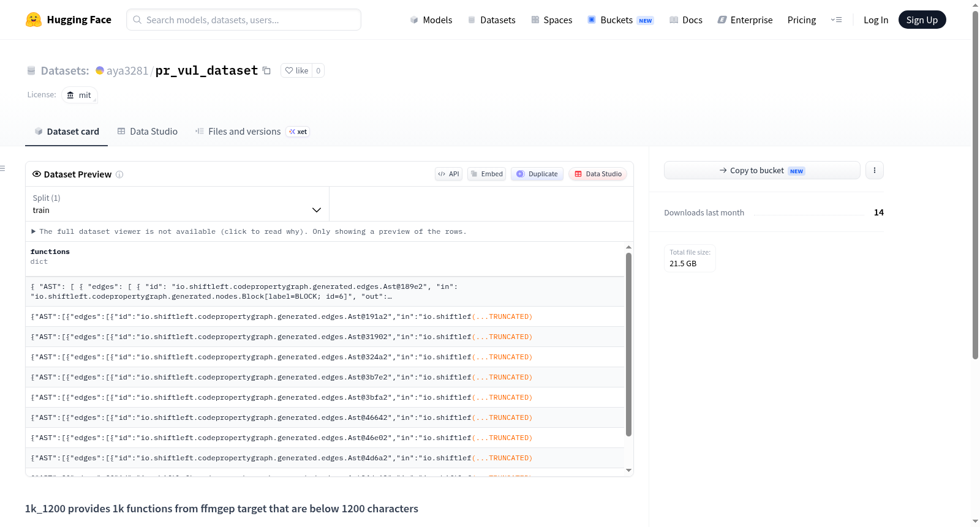Open Enterprise in the top navigation

[745, 20]
